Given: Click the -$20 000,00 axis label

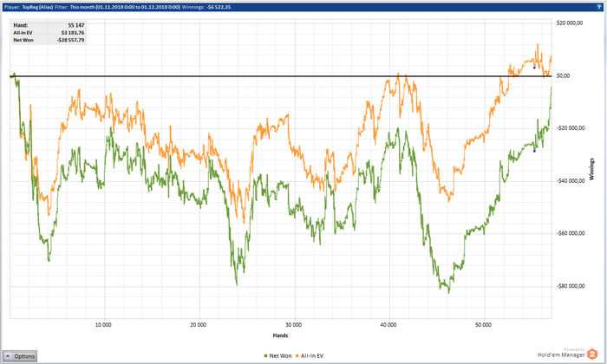Looking at the screenshot, I should coord(571,128).
